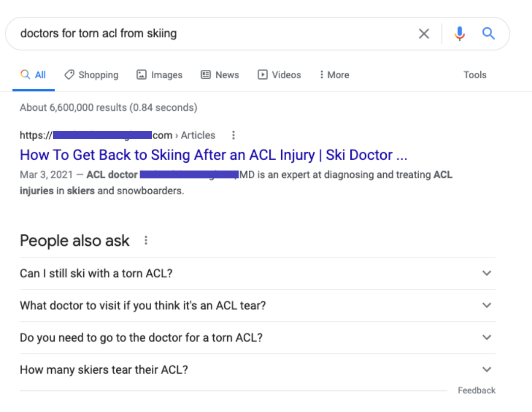
Task: Click the microphone voice search icon
Action: pyautogui.click(x=460, y=34)
